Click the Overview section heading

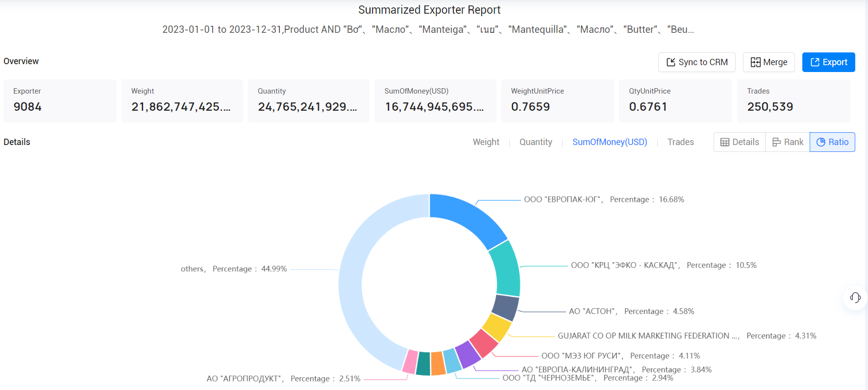pyautogui.click(x=21, y=61)
